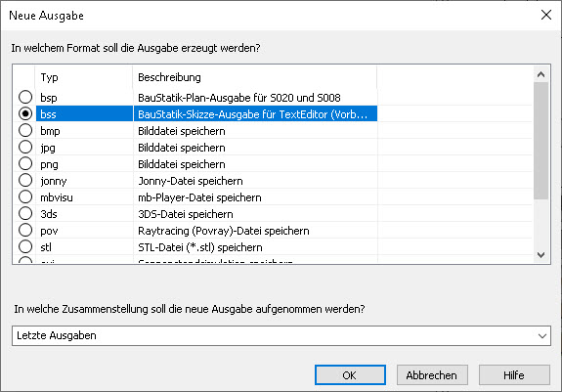The image size is (562, 392).
Task: Choose the 3ds export type
Action: pos(25,213)
